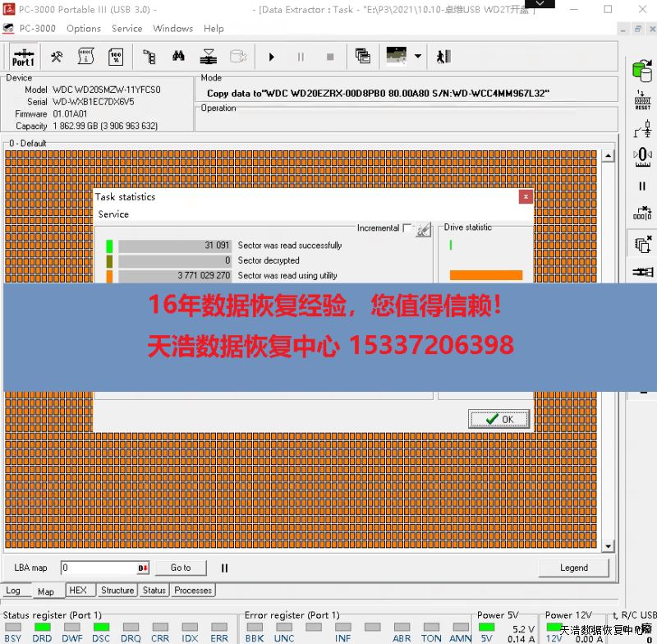Image resolution: width=657 pixels, height=644 pixels.
Task: Toggle the Incremental checkbox
Action: tap(407, 228)
